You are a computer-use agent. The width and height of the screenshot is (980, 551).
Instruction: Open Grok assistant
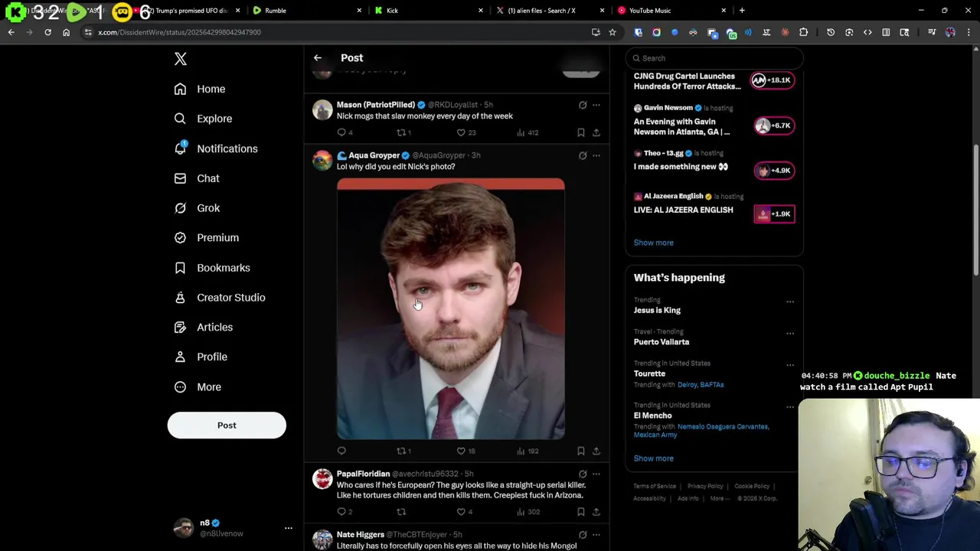coord(197,208)
